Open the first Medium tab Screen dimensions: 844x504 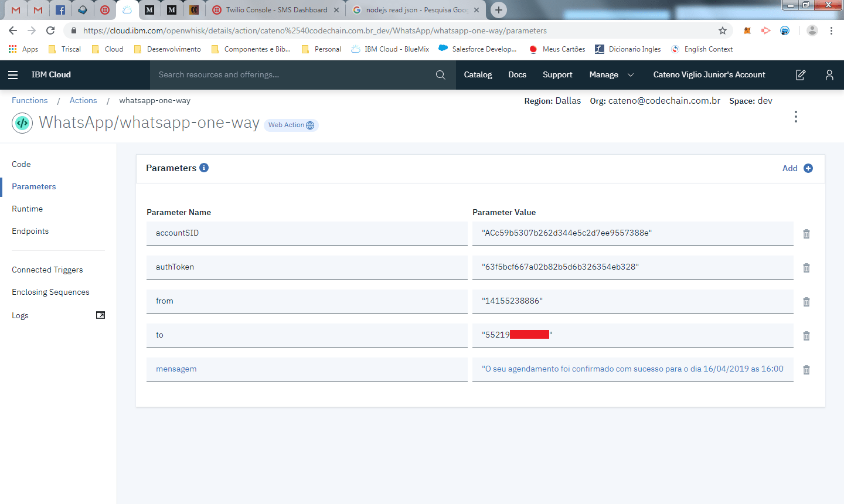pos(149,10)
